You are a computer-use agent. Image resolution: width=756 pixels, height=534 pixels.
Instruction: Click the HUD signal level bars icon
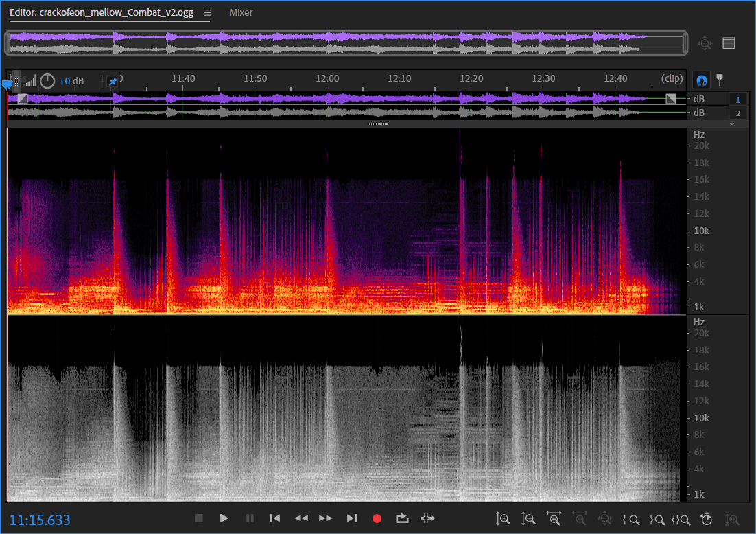(x=29, y=81)
